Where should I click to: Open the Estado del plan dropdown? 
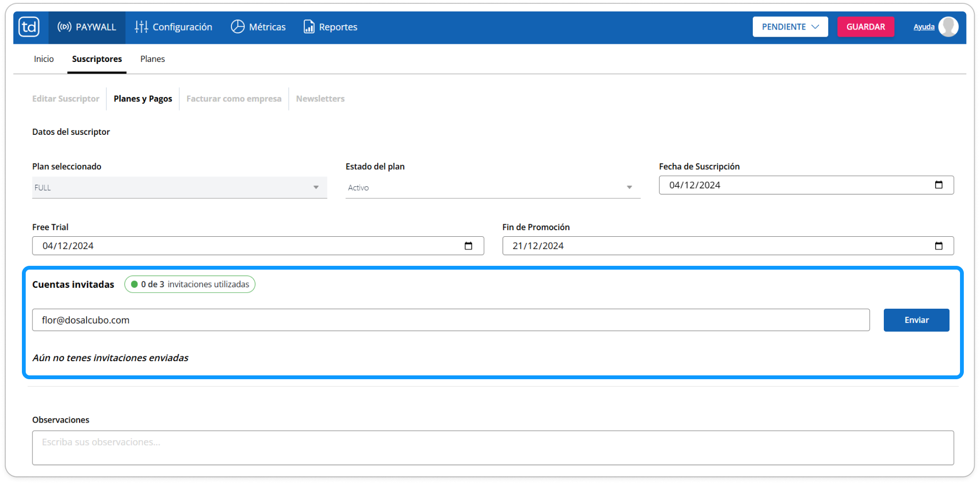tap(493, 188)
